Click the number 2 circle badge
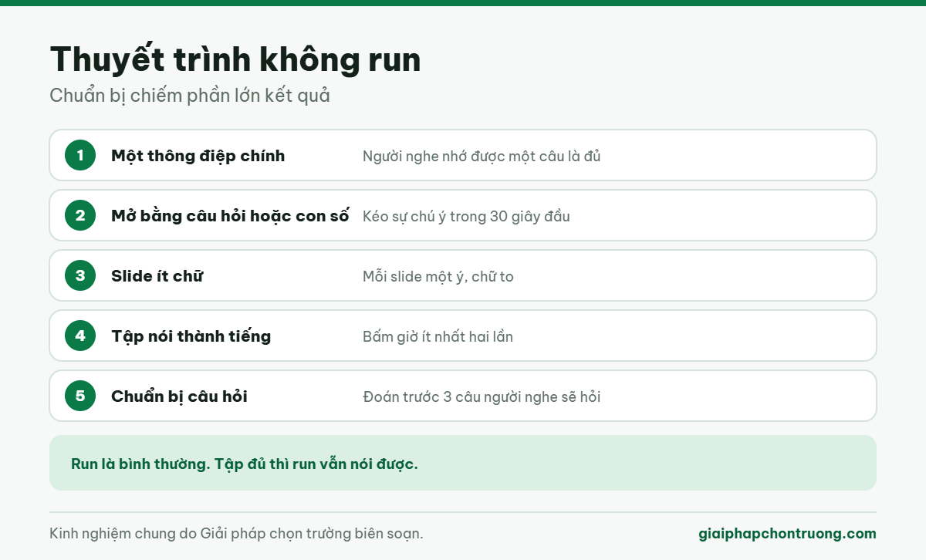Image resolution: width=926 pixels, height=560 pixels. coord(80,215)
